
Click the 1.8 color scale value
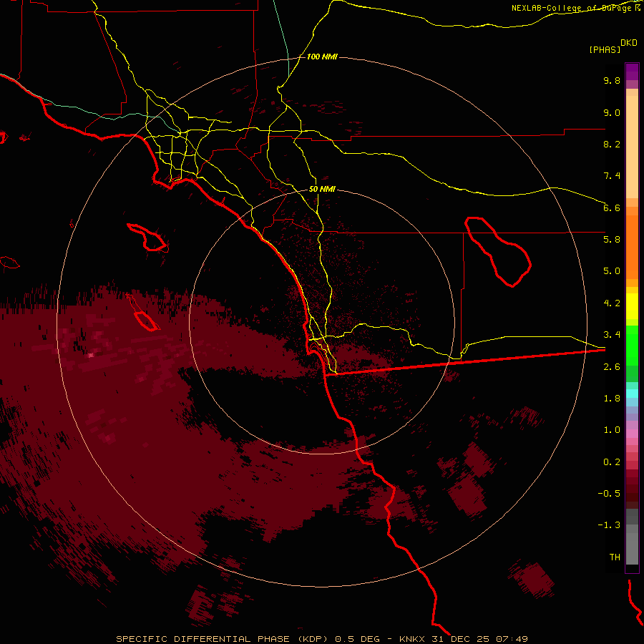click(612, 399)
